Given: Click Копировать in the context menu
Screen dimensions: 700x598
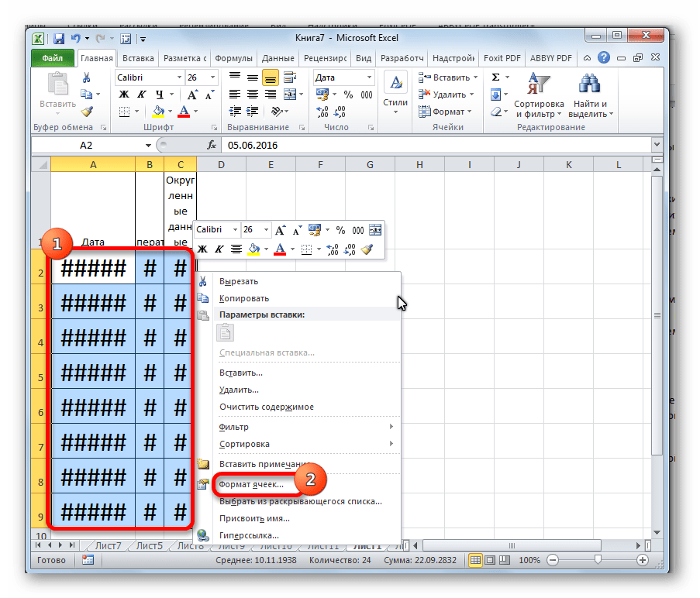Looking at the screenshot, I should click(x=244, y=298).
